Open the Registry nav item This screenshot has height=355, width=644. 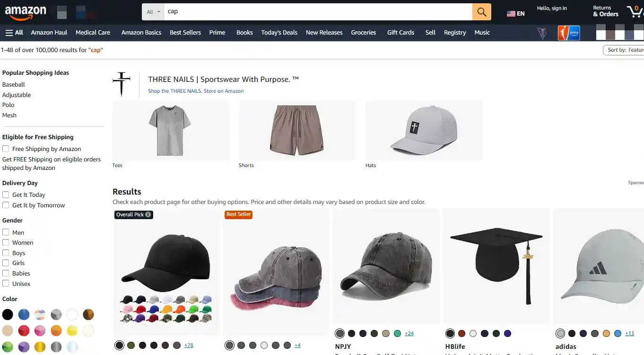(455, 33)
